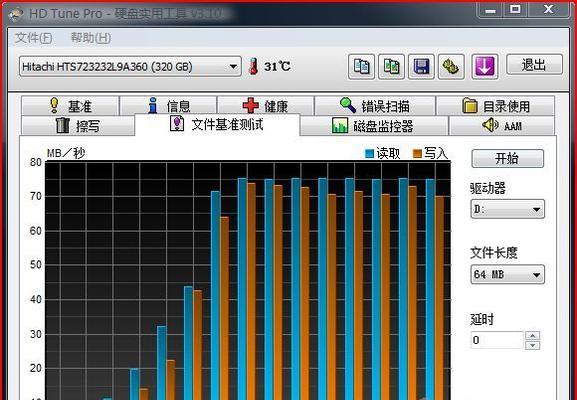Open the options wrench icon
Viewport: 577px width, 400px height.
[451, 67]
